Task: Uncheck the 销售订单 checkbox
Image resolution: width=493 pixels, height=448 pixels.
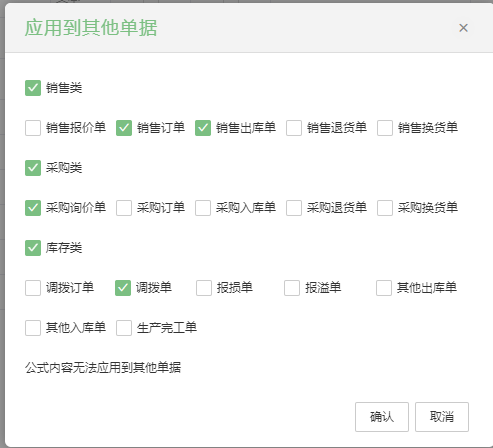Action: point(124,128)
